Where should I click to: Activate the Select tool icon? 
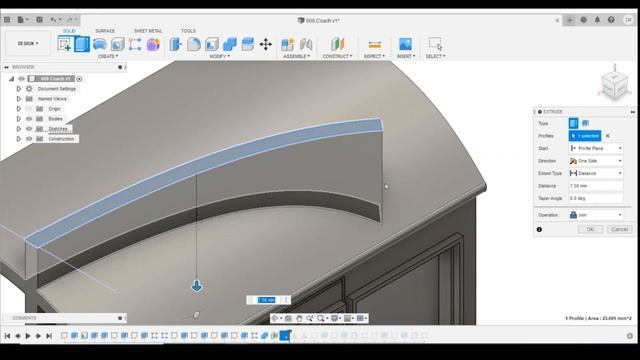pyautogui.click(x=435, y=44)
